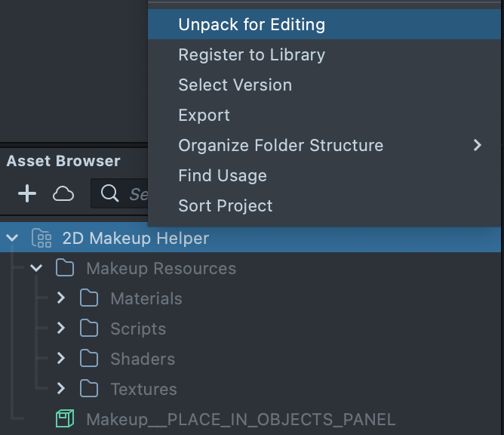Click the Shaders folder icon
Screen dimensions: 504x435
(89, 359)
